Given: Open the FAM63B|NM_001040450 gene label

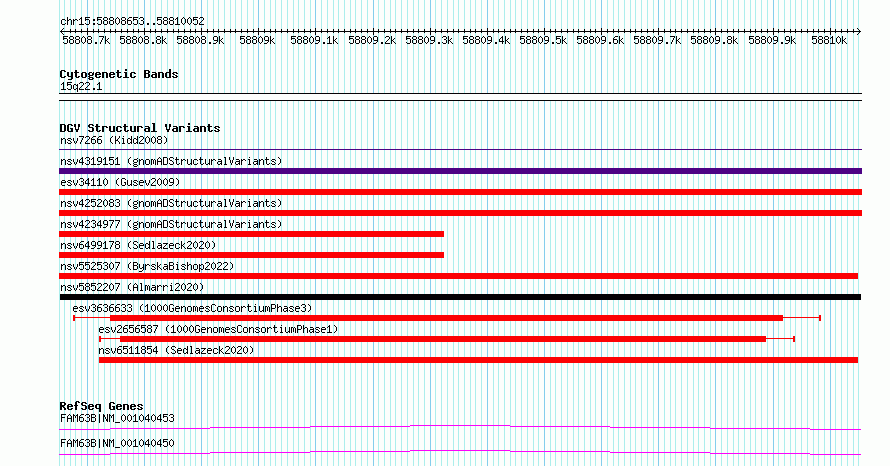Looking at the screenshot, I should (117, 443).
